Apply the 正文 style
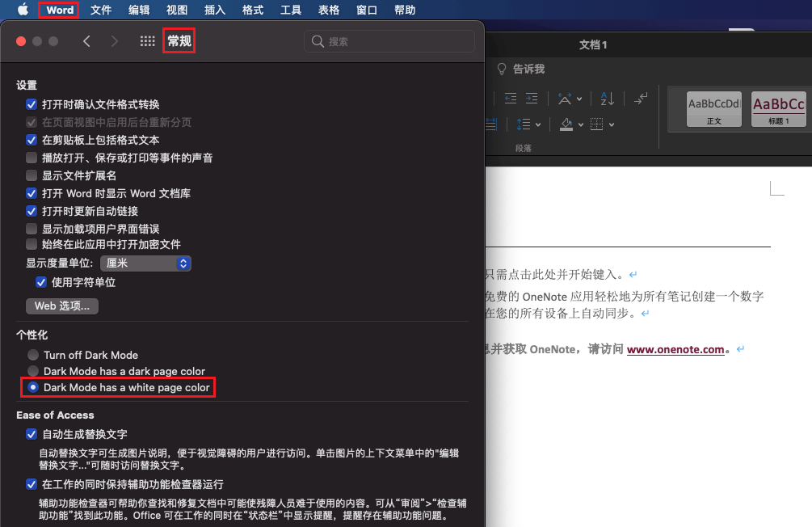Viewport: 812px width, 527px height. click(x=714, y=109)
